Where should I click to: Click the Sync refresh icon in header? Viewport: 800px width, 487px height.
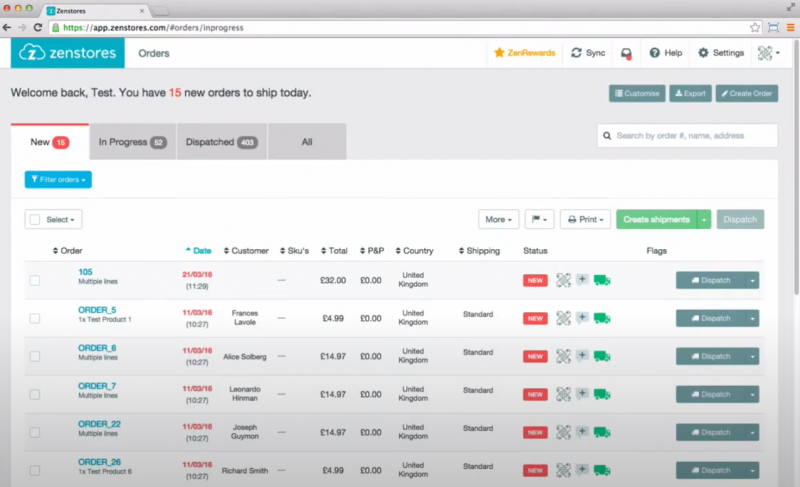(x=577, y=53)
